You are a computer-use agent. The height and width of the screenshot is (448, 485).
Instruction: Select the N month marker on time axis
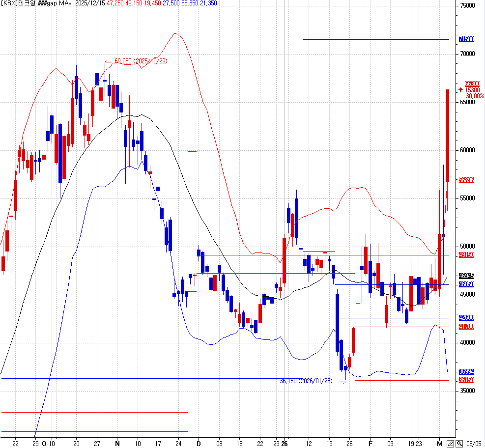pyautogui.click(x=117, y=443)
